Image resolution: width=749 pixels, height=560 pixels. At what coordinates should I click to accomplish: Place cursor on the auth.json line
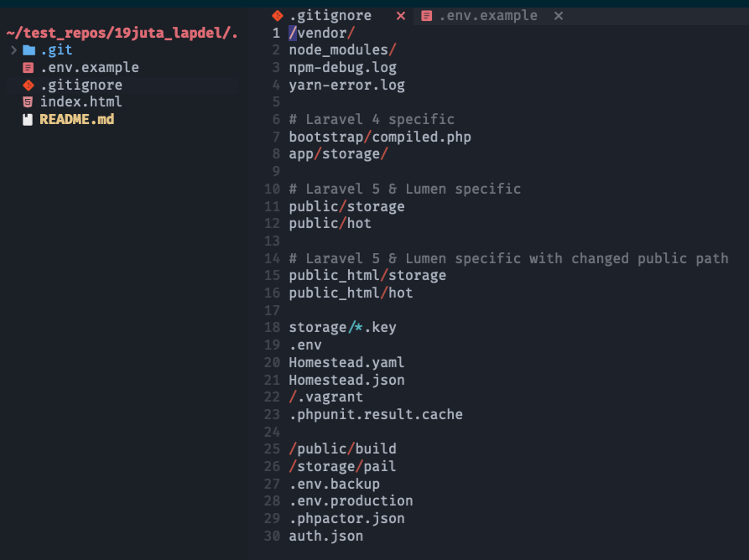(x=325, y=536)
